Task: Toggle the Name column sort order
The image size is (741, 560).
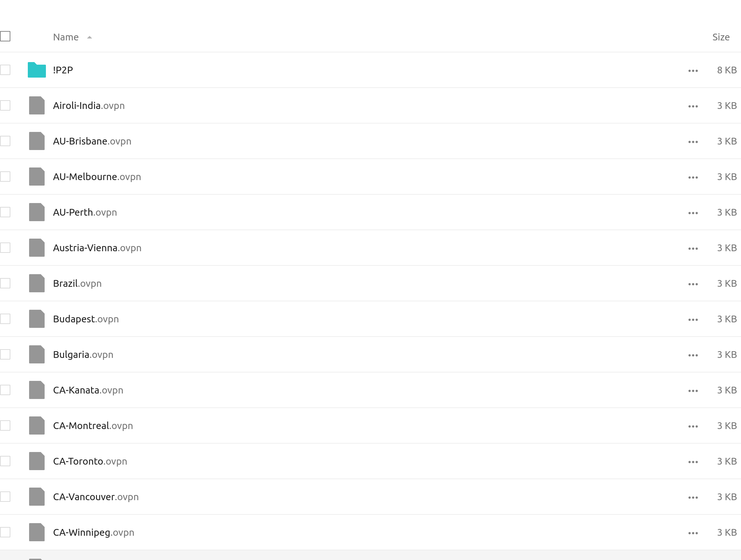Action: coord(66,37)
